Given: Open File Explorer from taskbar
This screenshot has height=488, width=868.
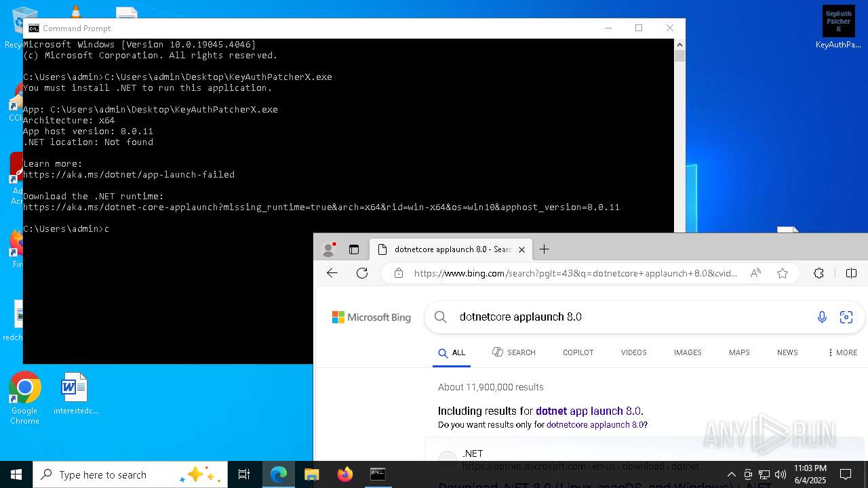Looking at the screenshot, I should [x=311, y=474].
